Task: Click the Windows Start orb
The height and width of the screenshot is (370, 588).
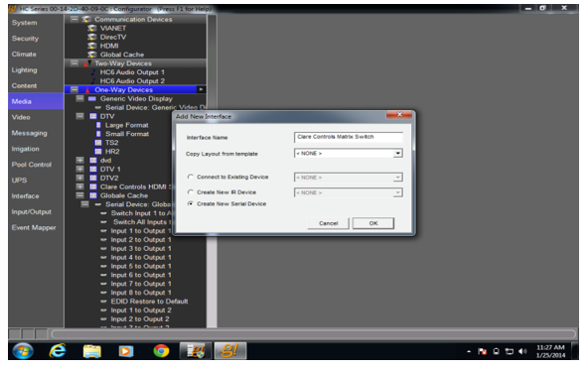Action: (x=23, y=351)
